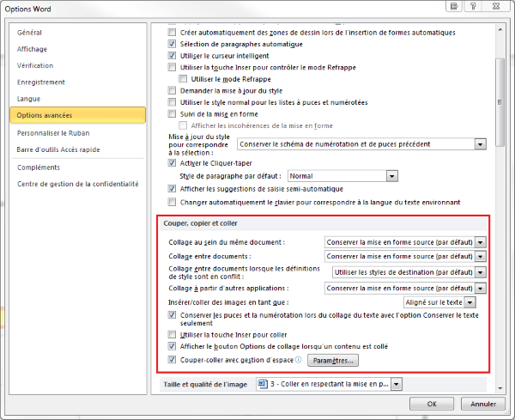Click the Taille et qualité de l'image heading

tap(205, 384)
